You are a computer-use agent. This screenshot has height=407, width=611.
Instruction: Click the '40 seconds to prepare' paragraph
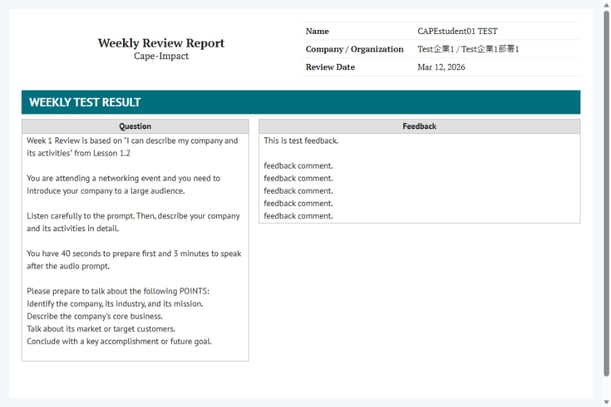(x=133, y=260)
